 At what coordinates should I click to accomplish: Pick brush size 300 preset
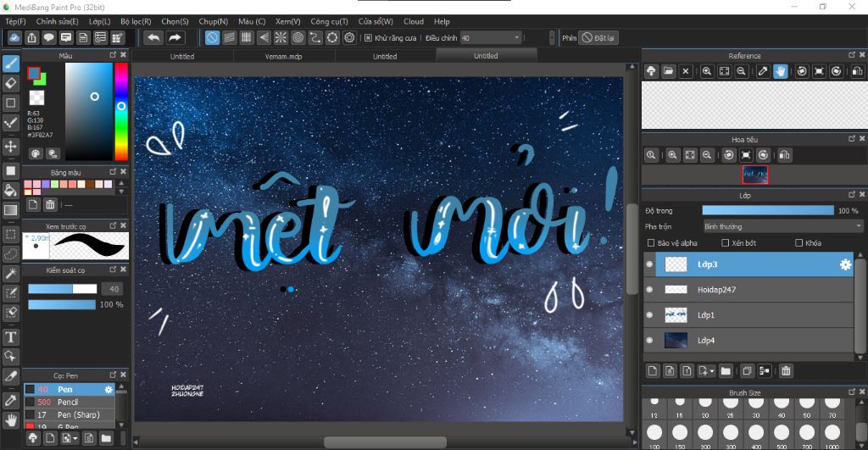(731, 436)
